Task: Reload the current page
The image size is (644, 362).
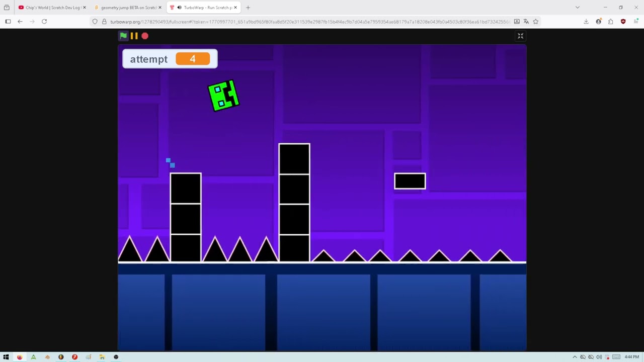Action: (x=44, y=22)
